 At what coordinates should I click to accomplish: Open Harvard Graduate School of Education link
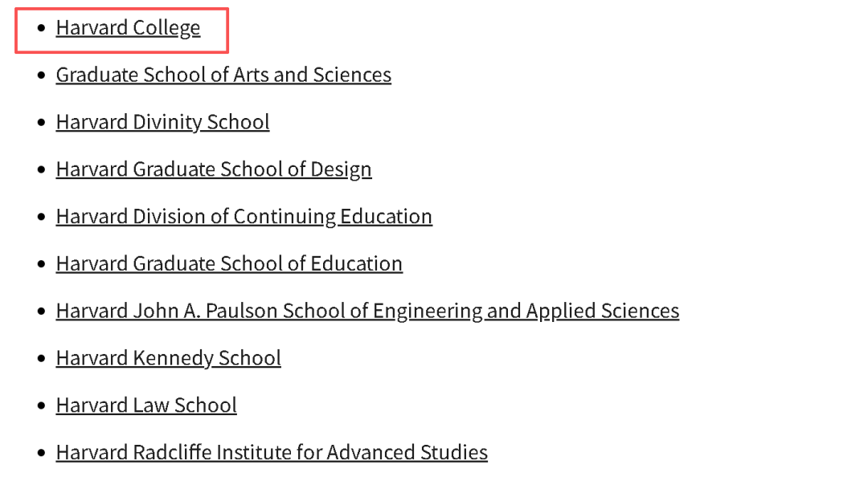tap(229, 263)
